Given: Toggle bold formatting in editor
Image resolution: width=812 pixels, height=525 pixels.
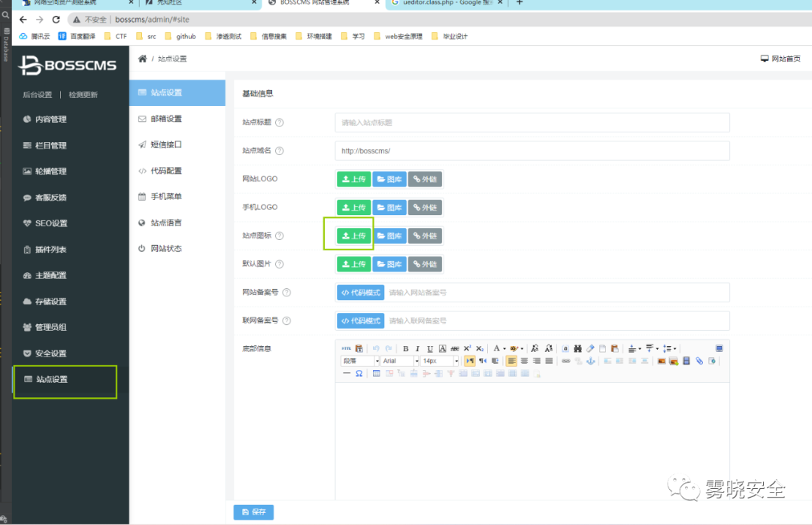Looking at the screenshot, I should tap(405, 348).
